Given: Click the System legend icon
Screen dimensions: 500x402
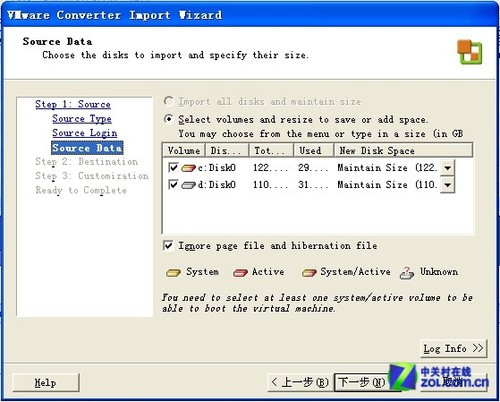Looking at the screenshot, I should pyautogui.click(x=173, y=273).
